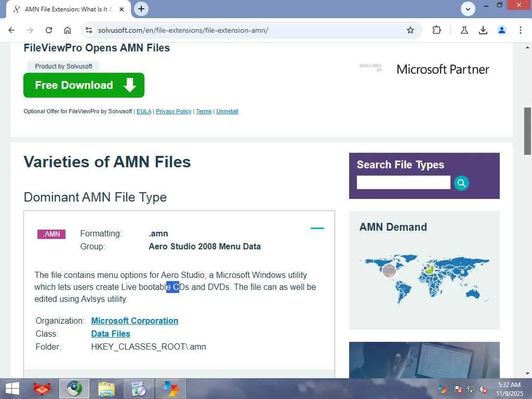
Task: Reload the current page
Action: click(49, 30)
